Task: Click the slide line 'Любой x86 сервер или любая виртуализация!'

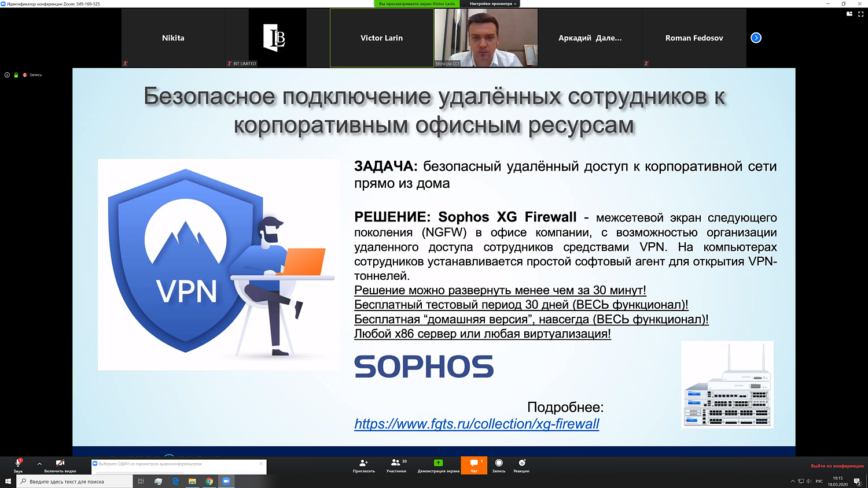Action: [483, 334]
